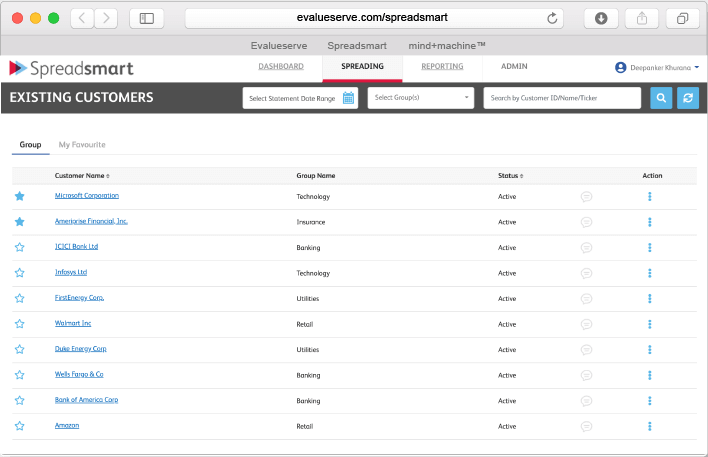Expand the Select Group(s) dropdown
Viewport: 708px width, 457px height.
tap(421, 98)
